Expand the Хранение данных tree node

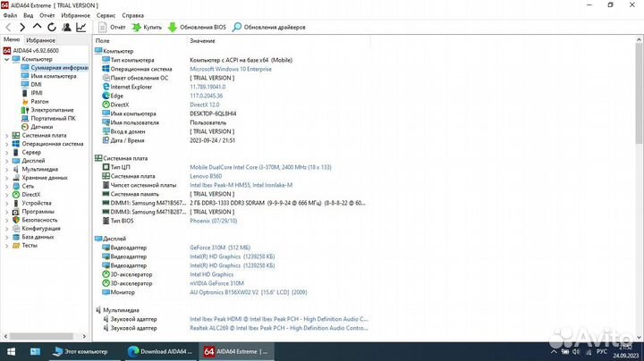point(6,178)
